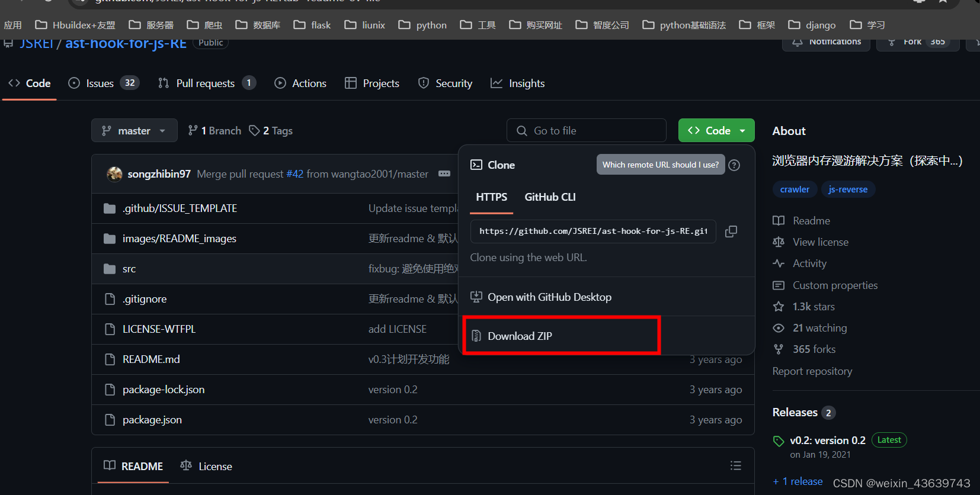Open the flask bookmarks folder
The image size is (980, 495).
[312, 25]
